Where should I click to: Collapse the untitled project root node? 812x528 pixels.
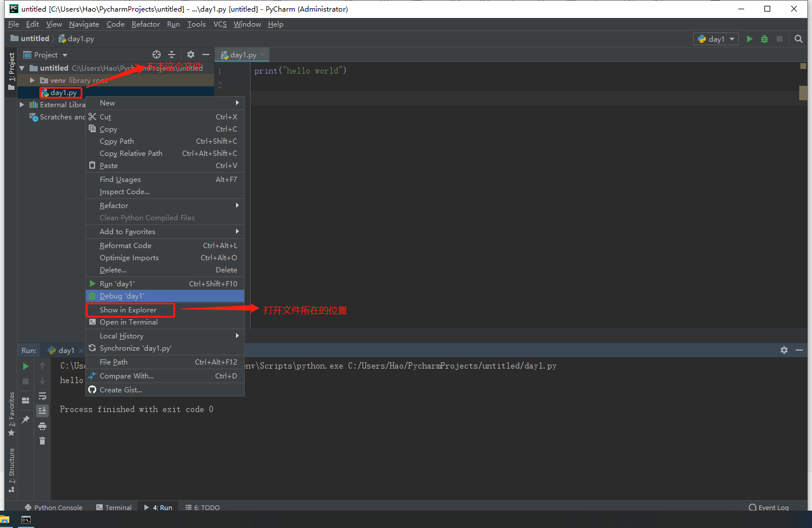click(x=22, y=68)
